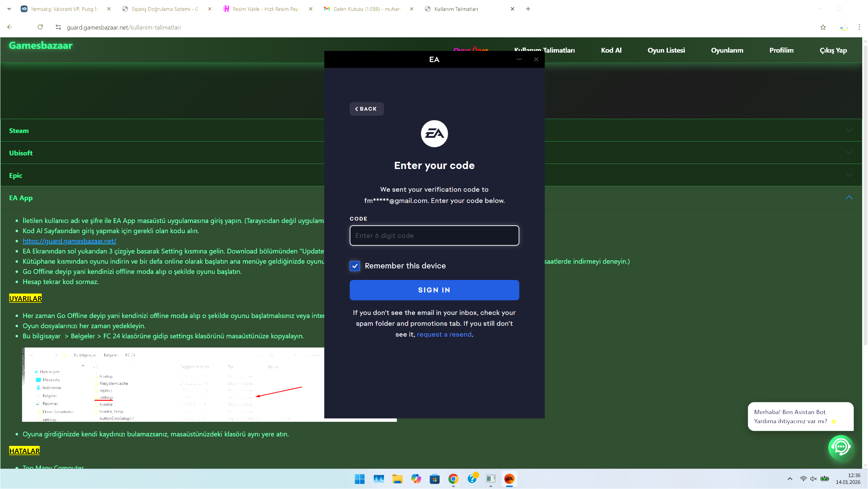Launch Copilot from the taskbar
Screen dimensions: 868x489
(416, 479)
